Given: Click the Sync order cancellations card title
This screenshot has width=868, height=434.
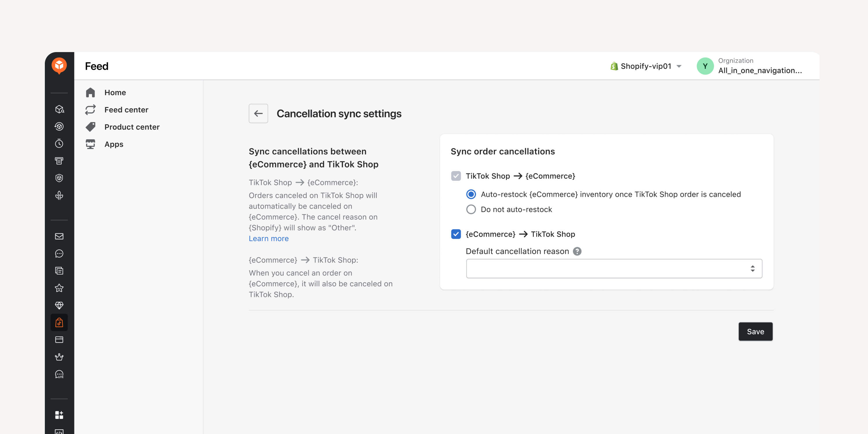Looking at the screenshot, I should (x=503, y=151).
